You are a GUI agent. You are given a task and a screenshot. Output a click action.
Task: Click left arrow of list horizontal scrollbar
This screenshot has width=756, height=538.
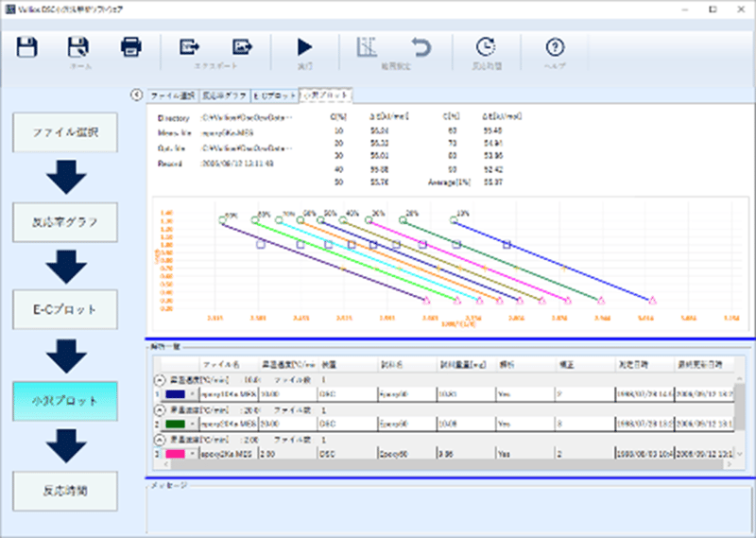point(166,464)
